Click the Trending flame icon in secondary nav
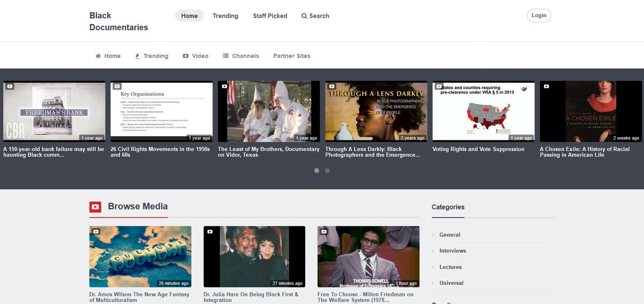 137,56
